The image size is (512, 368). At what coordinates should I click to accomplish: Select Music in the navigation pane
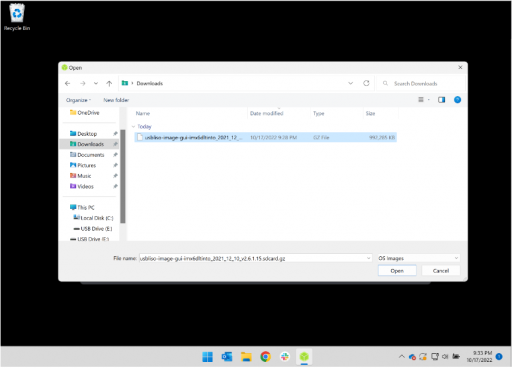coord(80,176)
